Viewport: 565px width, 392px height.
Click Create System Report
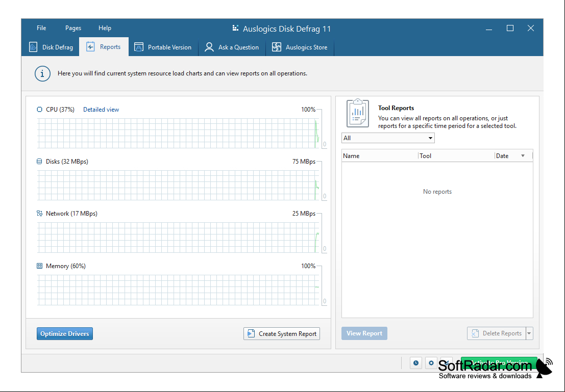282,334
